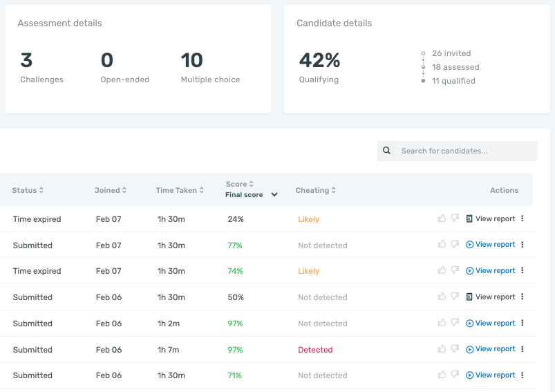Screen dimensions: 555x392
Task: Thumbs down the candidate who scored 71%
Action: coord(455,375)
